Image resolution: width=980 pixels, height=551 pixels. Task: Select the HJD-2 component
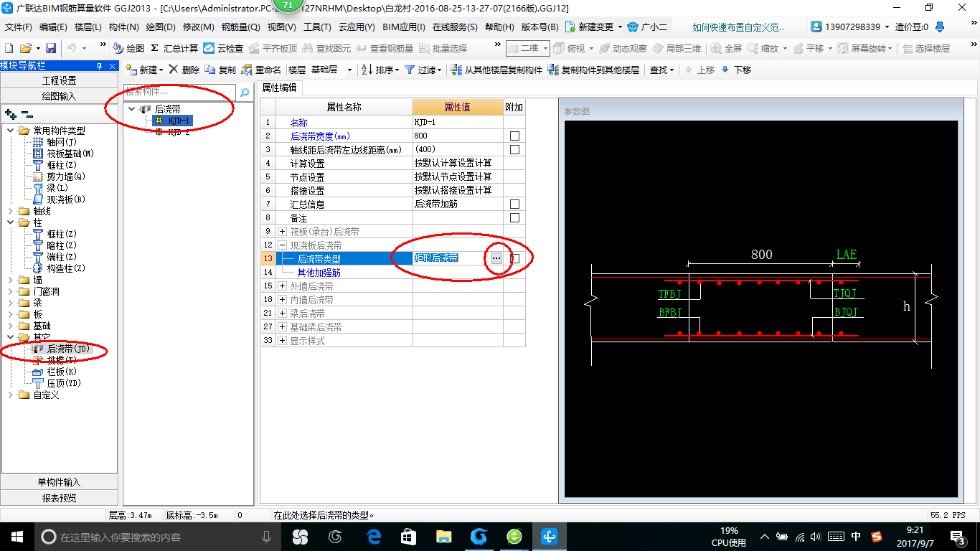pos(179,132)
